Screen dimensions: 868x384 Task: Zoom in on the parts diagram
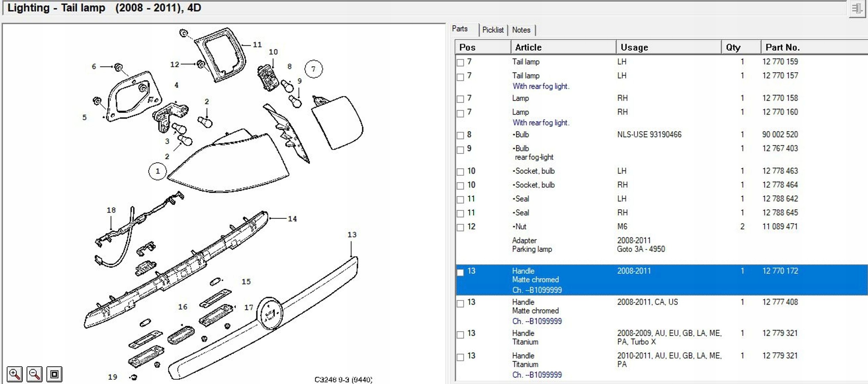click(x=15, y=374)
